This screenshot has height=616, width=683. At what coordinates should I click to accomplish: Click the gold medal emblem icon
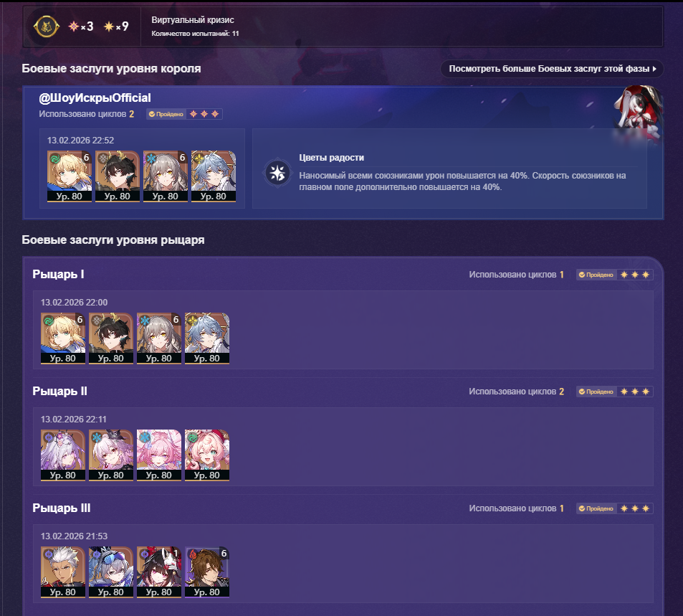[46, 27]
